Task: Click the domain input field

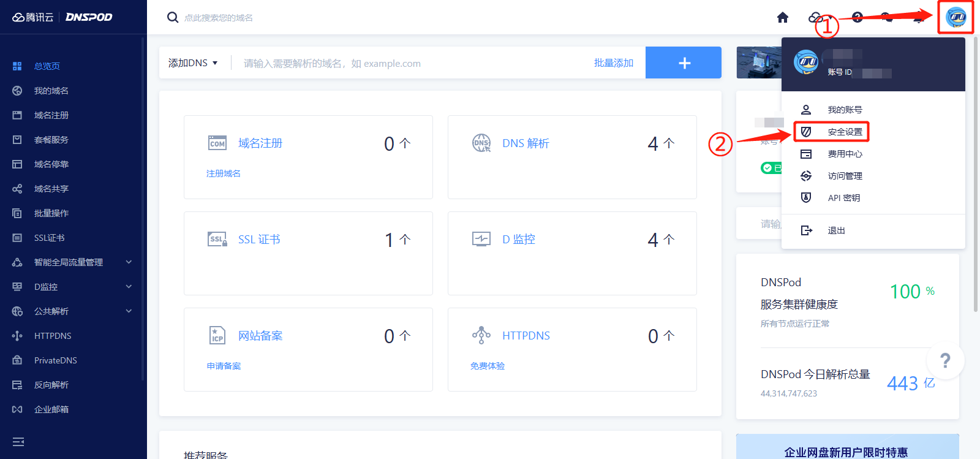Action: (410, 64)
